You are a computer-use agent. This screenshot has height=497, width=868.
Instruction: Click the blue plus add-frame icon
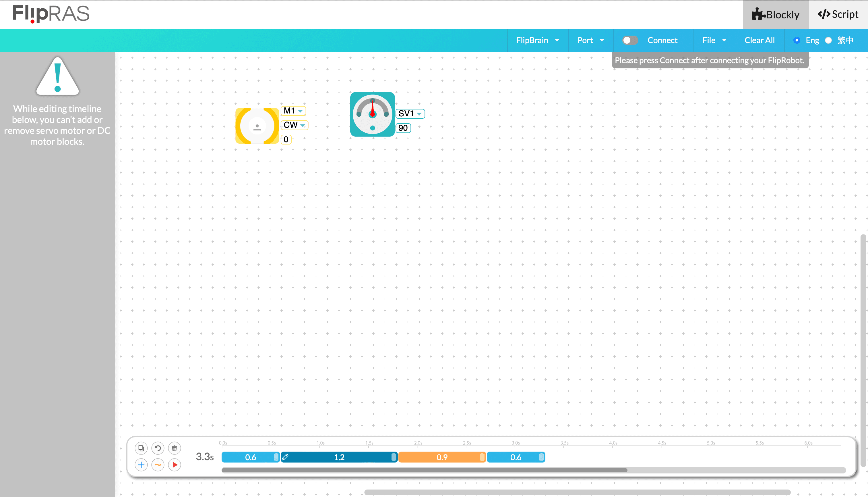141,465
